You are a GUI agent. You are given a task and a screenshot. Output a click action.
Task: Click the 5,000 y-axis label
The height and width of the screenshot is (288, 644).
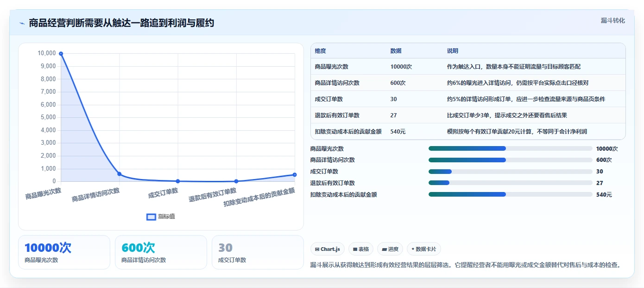[48, 117]
